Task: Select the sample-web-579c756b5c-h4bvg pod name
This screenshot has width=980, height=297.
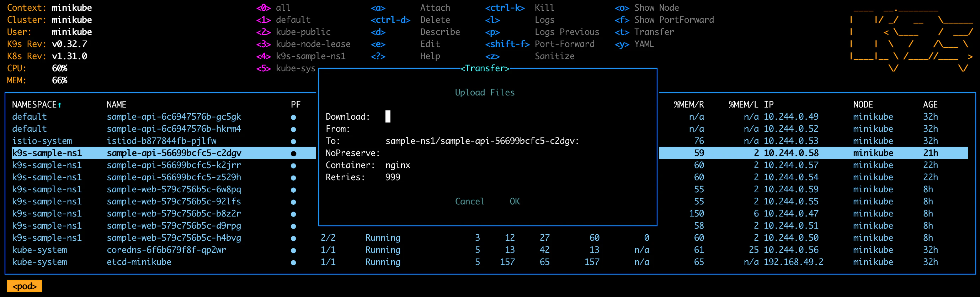Action: (174, 238)
